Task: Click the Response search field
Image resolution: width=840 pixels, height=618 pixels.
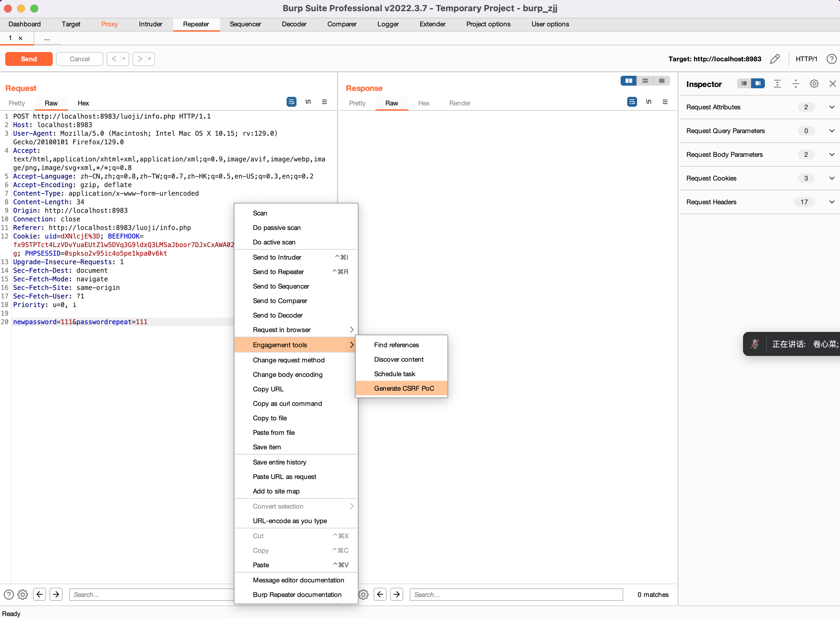Action: coord(516,594)
